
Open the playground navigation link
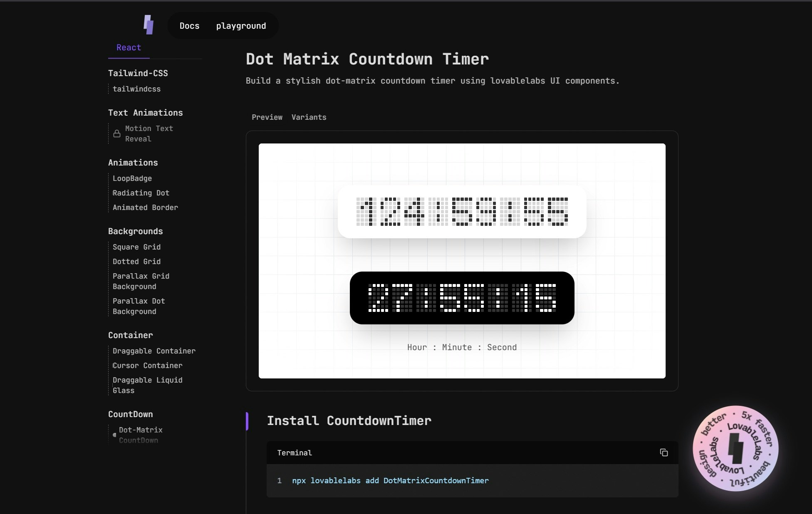click(x=241, y=26)
